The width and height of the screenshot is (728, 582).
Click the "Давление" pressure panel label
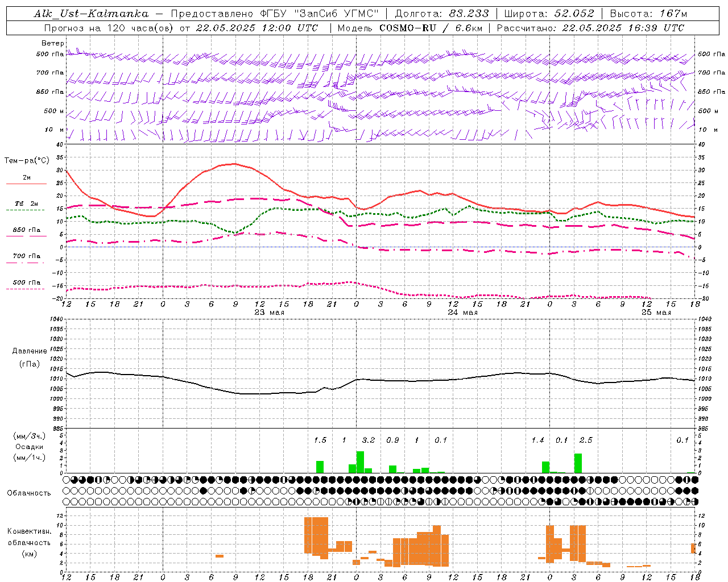pos(30,351)
